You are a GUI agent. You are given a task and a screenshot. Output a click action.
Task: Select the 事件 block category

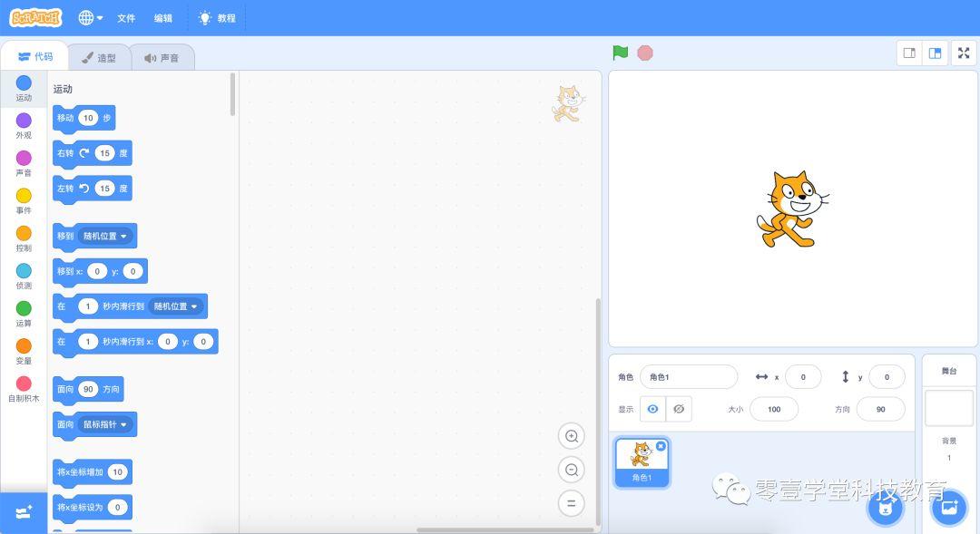tap(24, 201)
